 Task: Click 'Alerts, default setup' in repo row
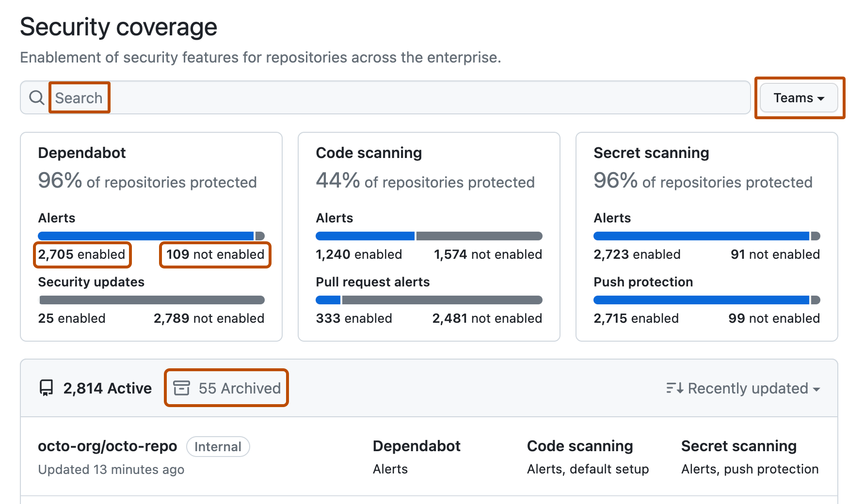tap(588, 469)
